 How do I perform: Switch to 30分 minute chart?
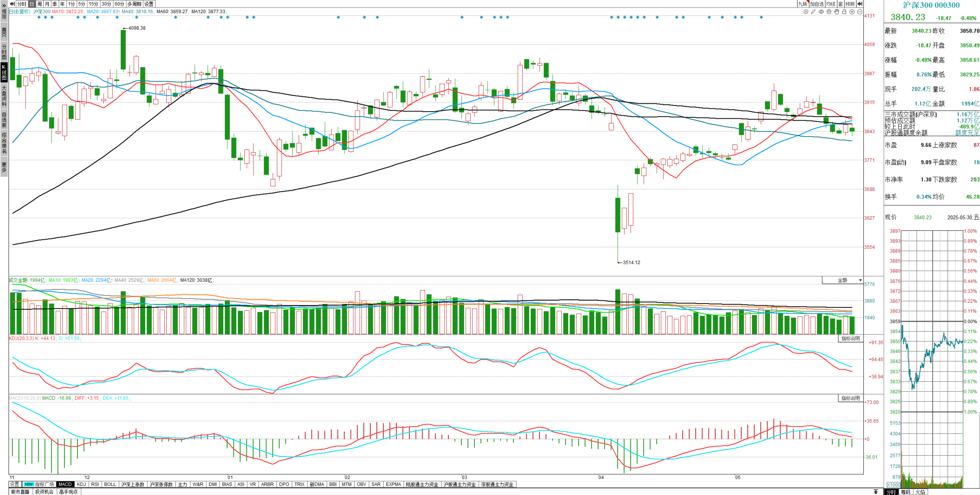tap(106, 4)
